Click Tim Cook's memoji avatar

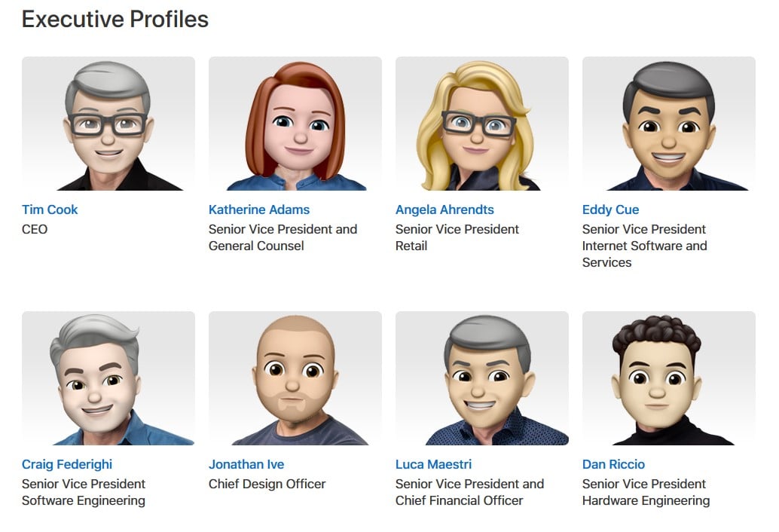(108, 123)
